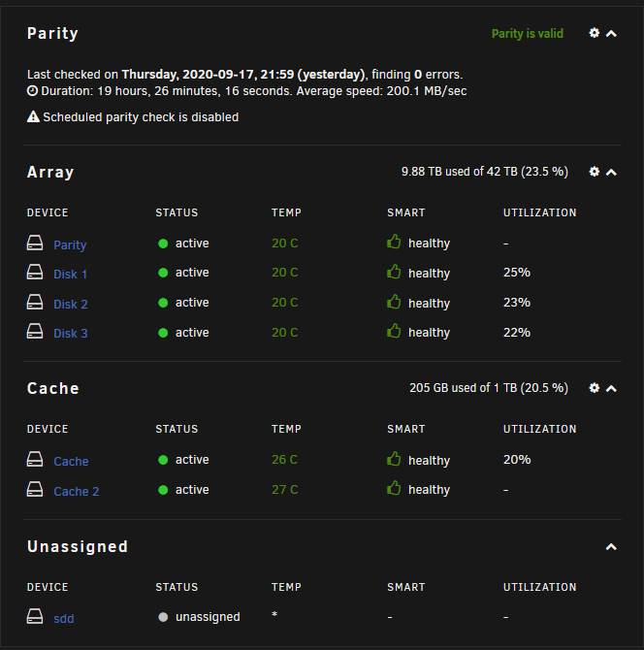Click the drive icon beside Cache
The width and height of the screenshot is (644, 650).
[35, 459]
